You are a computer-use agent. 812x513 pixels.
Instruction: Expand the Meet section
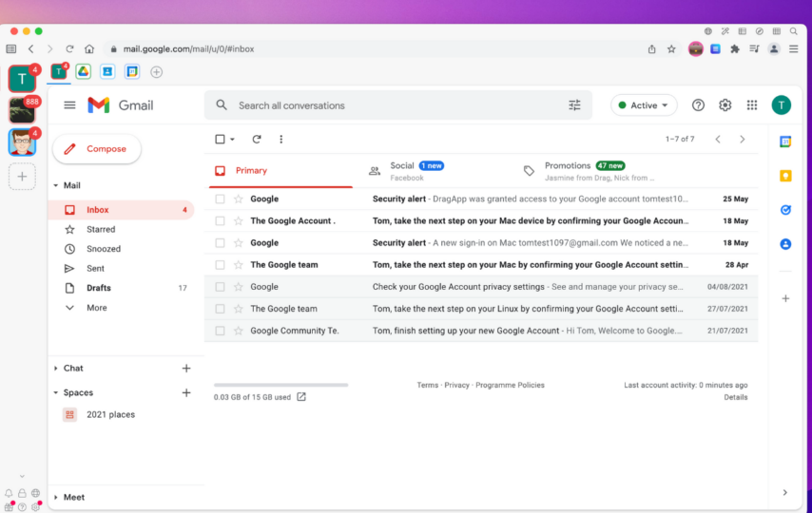pyautogui.click(x=56, y=497)
